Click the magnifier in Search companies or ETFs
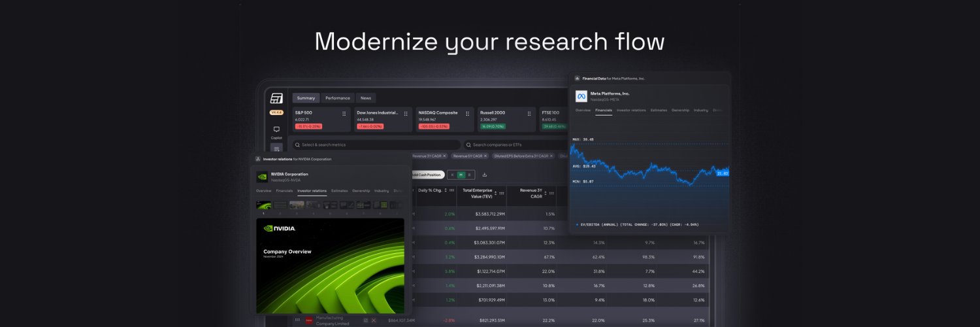The height and width of the screenshot is (327, 980). (468, 145)
